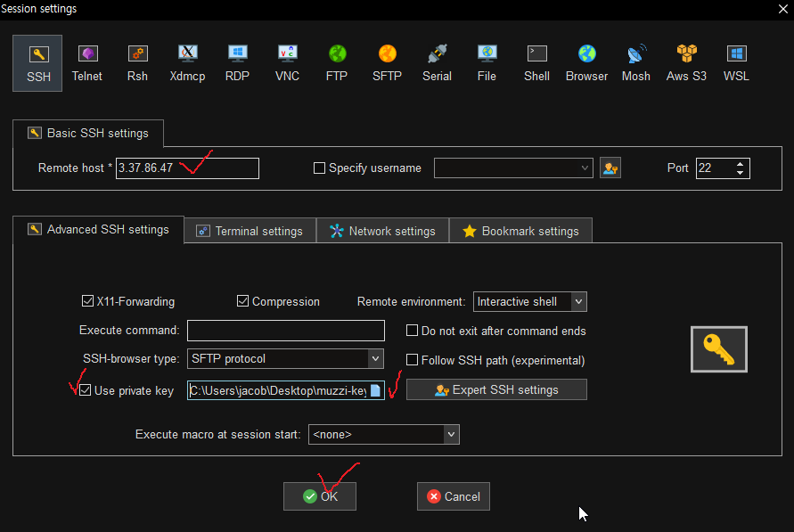The height and width of the screenshot is (532, 794).
Task: Open the credentials manager user icon
Action: [610, 168]
